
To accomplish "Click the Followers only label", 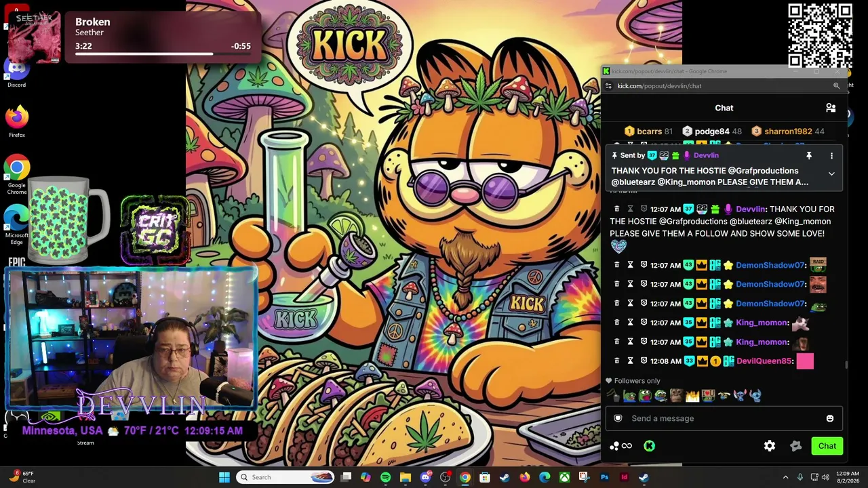I will pyautogui.click(x=637, y=381).
